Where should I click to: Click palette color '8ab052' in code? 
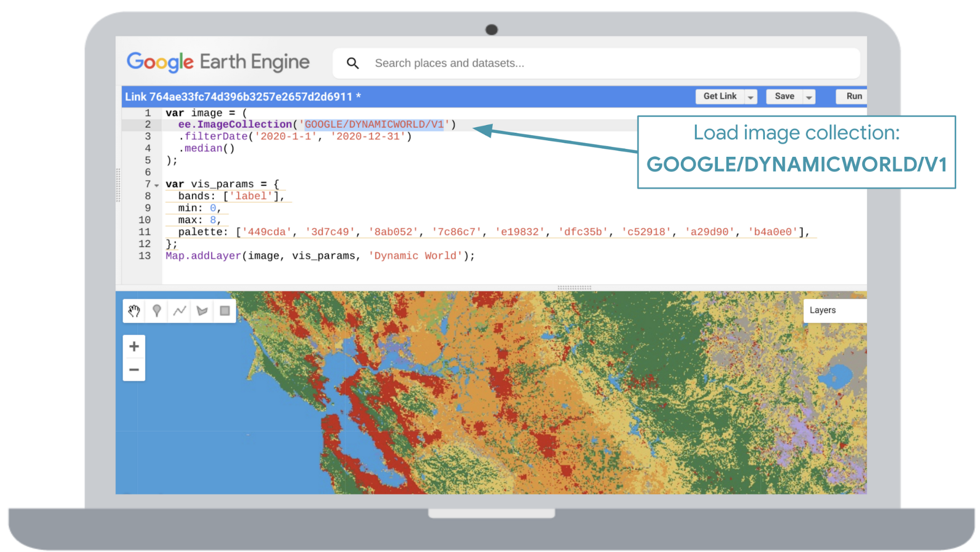pos(393,232)
